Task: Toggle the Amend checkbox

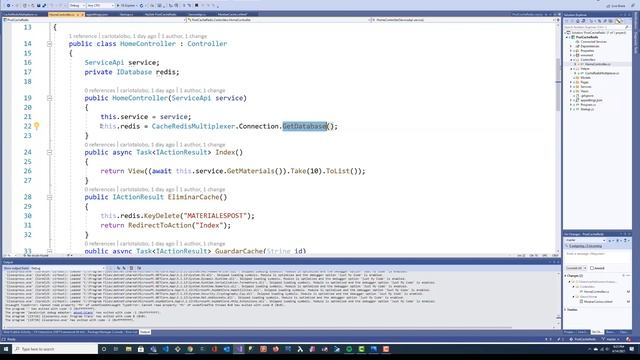Action: (x=592, y=268)
